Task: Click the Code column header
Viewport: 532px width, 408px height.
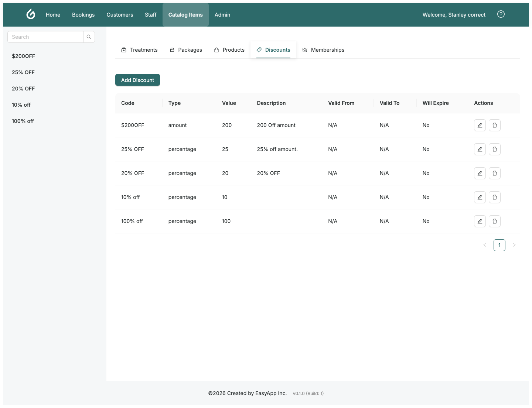Action: pos(139,103)
